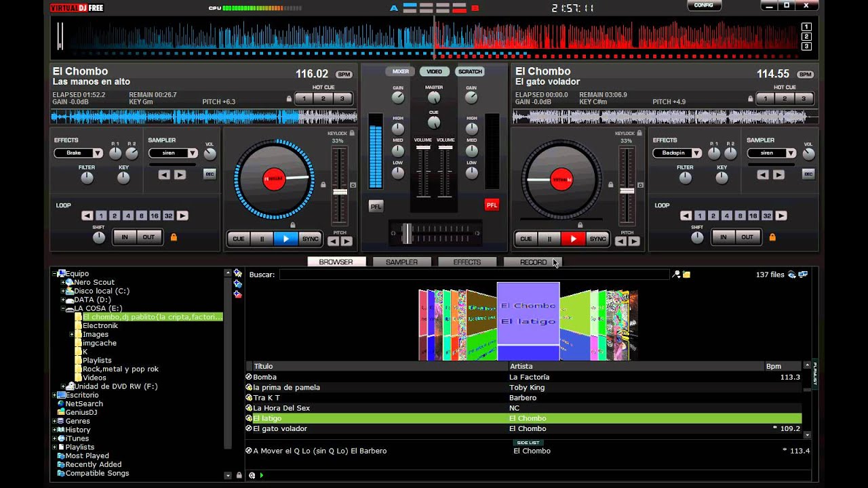This screenshot has width=868, height=488.
Task: Select the BROWSER tab
Action: [336, 262]
